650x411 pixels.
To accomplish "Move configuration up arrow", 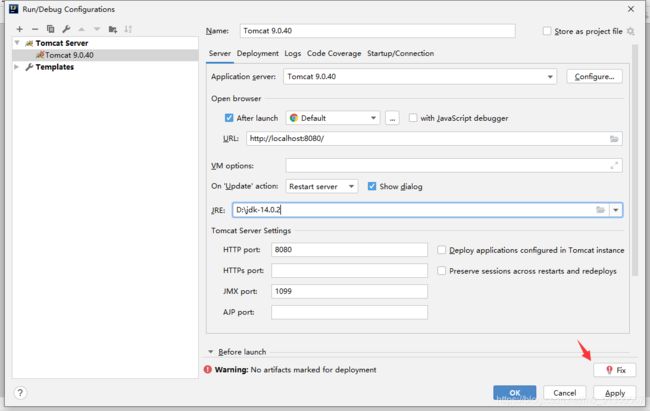I will [x=82, y=29].
